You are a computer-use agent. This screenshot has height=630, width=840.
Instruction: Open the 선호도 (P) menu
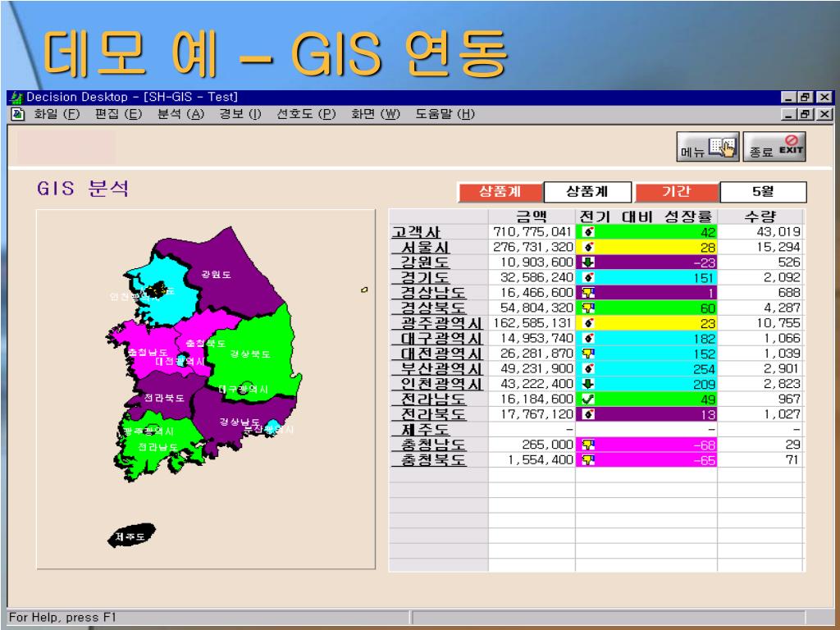[x=306, y=114]
